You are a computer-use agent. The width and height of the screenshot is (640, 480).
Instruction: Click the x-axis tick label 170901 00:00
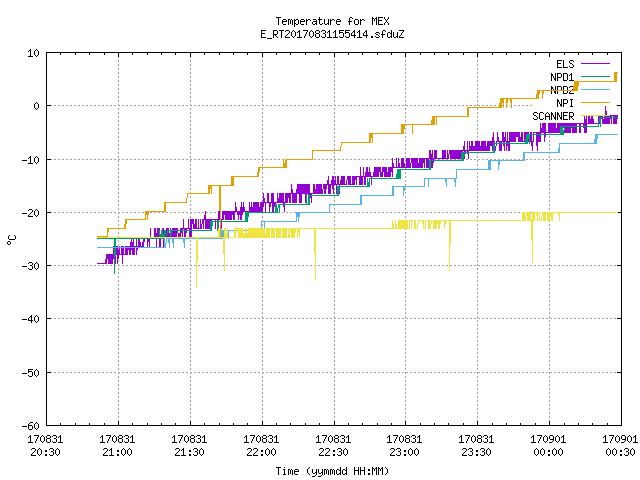(548, 446)
